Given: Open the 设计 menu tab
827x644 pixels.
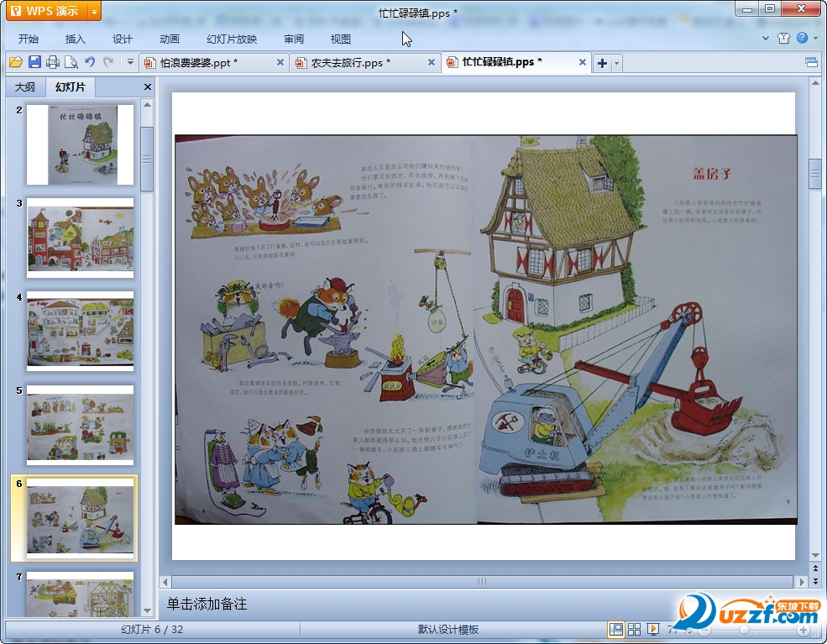Looking at the screenshot, I should click(123, 39).
